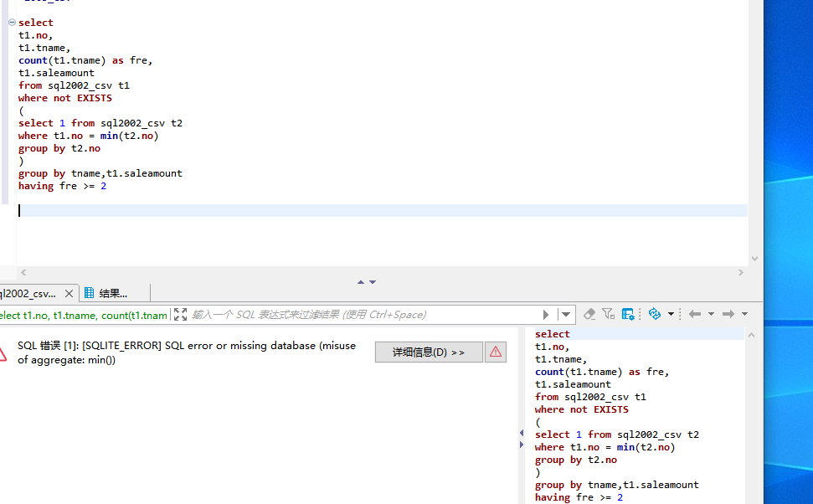Click the 详细信息(D) >> button
Viewport: 813px width, 504px height.
pos(429,352)
